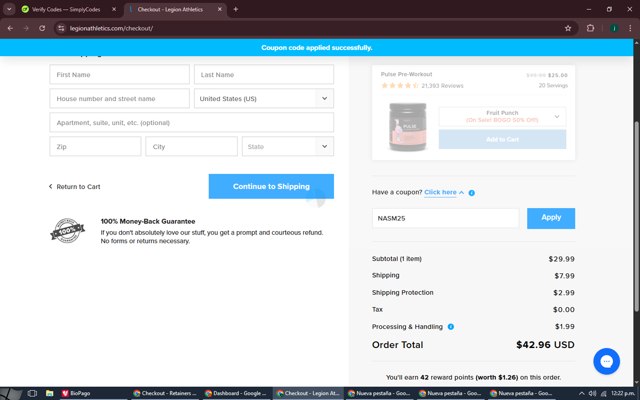Screen dimensions: 640x400
Task: Open the United States country dropdown
Action: [x=264, y=98]
